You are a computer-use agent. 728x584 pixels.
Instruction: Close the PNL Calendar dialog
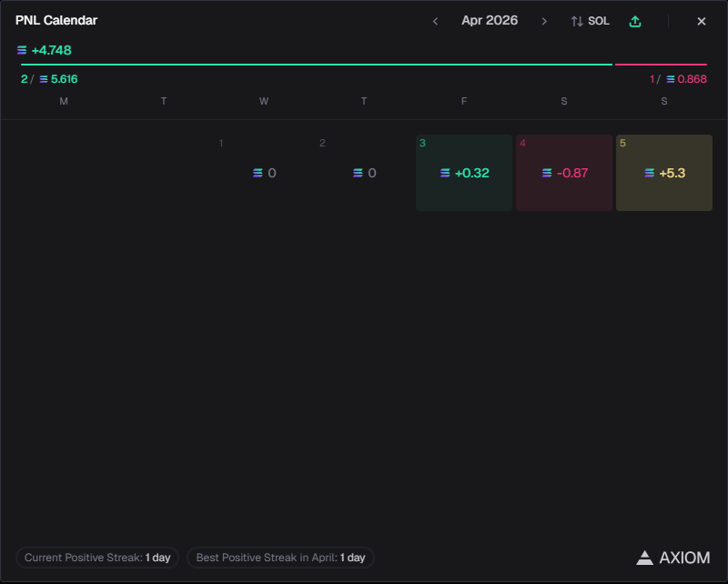click(702, 21)
